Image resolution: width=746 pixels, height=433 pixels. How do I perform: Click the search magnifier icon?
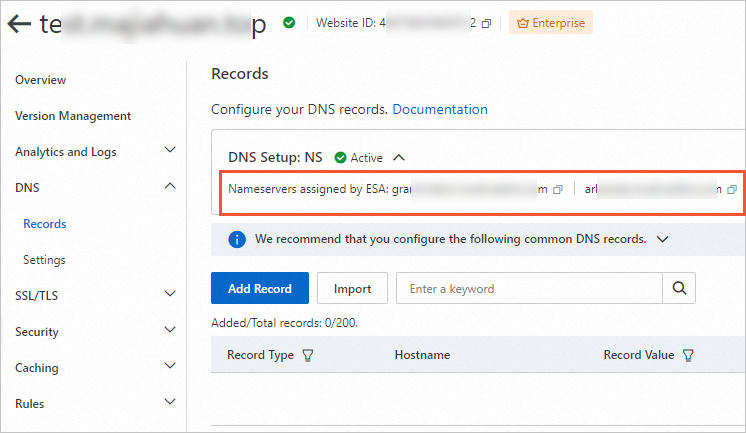click(680, 289)
